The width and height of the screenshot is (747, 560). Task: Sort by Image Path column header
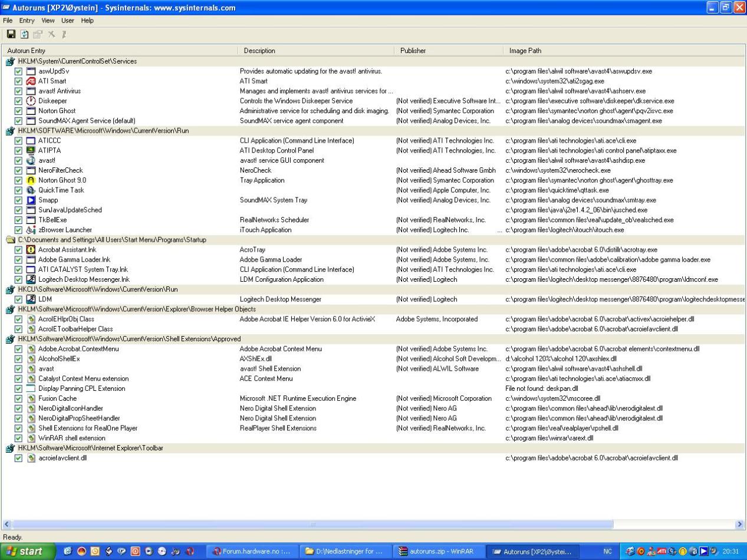coord(625,51)
